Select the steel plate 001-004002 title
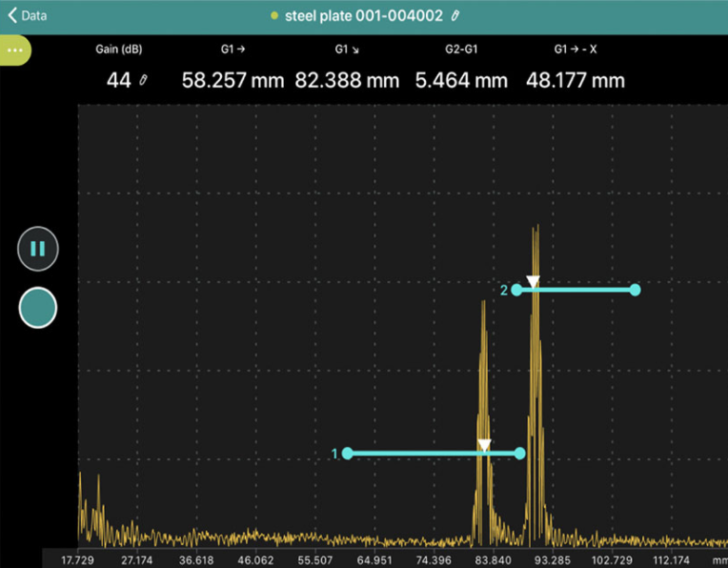 click(363, 16)
